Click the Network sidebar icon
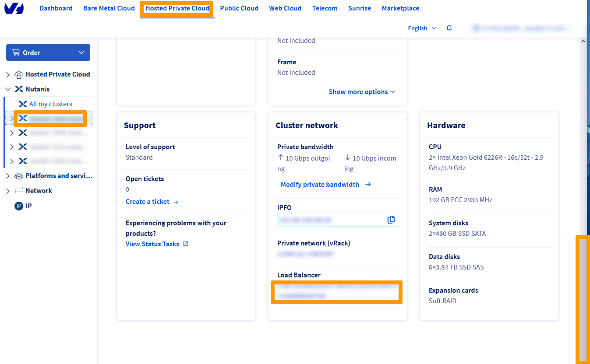 point(19,190)
